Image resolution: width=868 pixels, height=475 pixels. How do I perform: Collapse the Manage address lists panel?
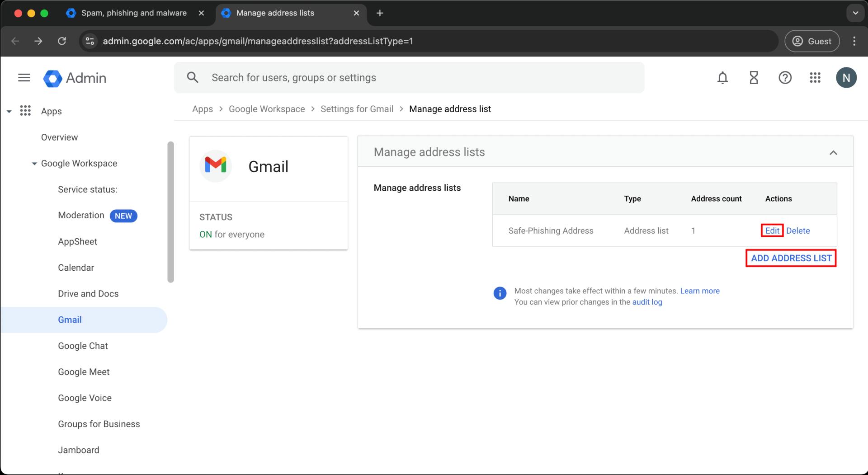point(833,153)
